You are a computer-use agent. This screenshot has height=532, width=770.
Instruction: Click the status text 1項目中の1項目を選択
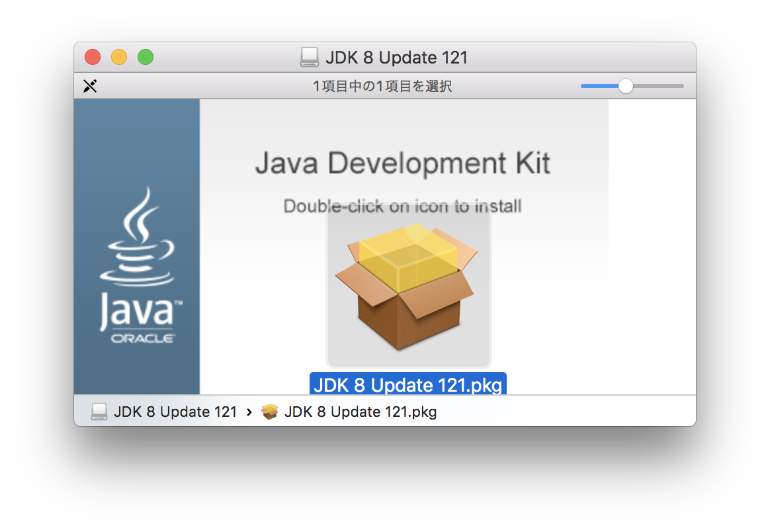coord(382,87)
